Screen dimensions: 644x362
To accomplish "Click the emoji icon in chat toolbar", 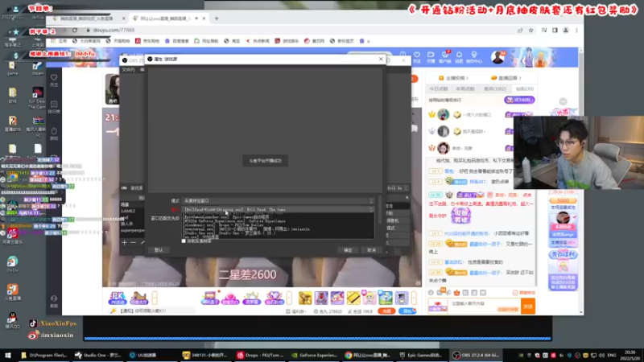I will tap(431, 293).
